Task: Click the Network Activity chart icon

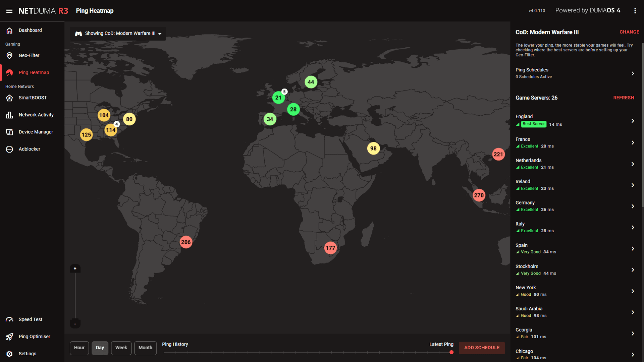Action: pyautogui.click(x=9, y=115)
